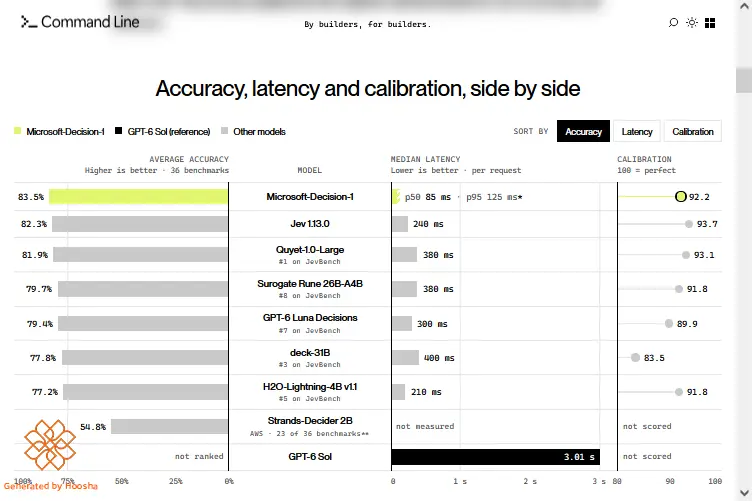
Task: Click the 210 ms latency bar for H2O-Lightning
Action: pyautogui.click(x=399, y=392)
